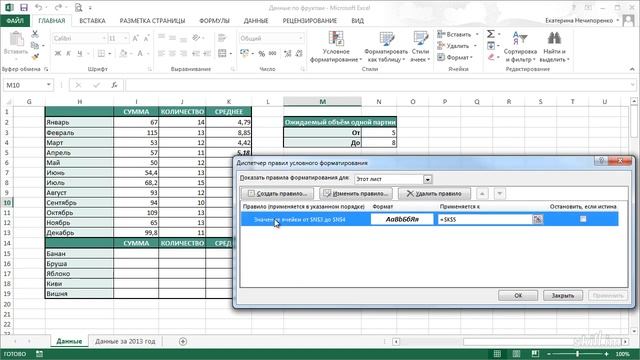This screenshot has width=640, height=360.
Task: Click the Format Painter brush icon
Action: click(35, 56)
